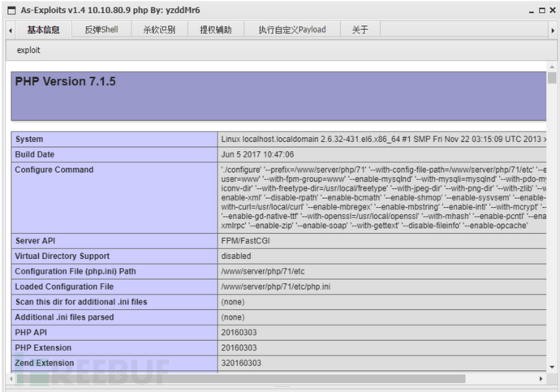The height and width of the screenshot is (392, 560).
Task: Maximize the As-Exploits window
Action: [x=542, y=11]
